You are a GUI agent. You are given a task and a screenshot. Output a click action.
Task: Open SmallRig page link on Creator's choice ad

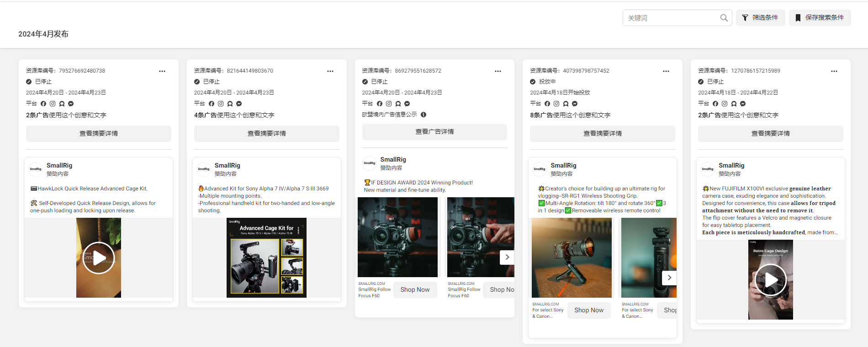click(x=563, y=165)
